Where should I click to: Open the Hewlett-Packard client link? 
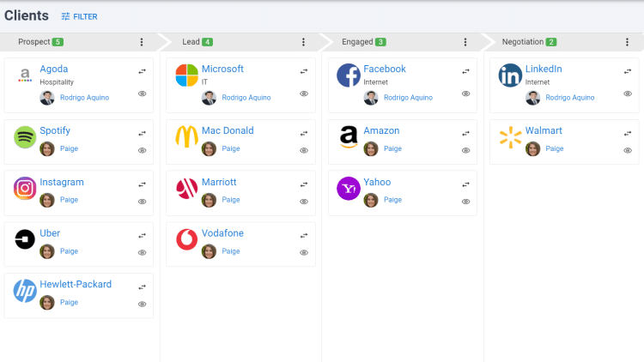point(76,284)
